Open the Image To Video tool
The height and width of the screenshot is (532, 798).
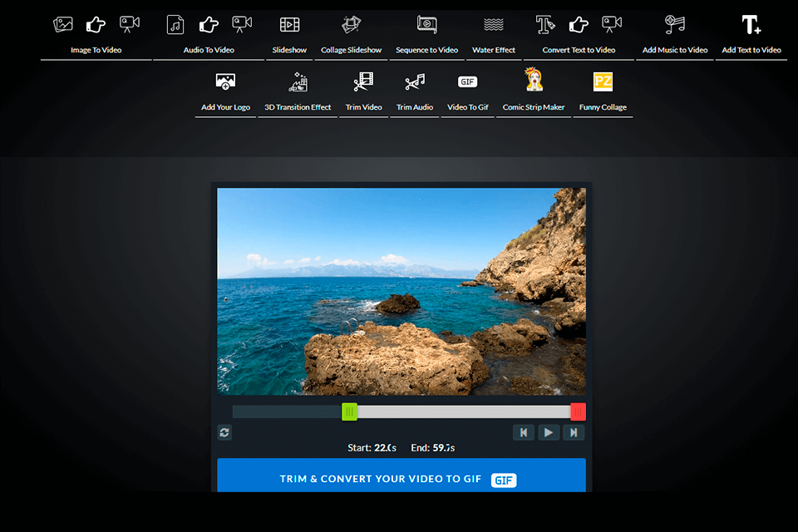click(x=96, y=35)
